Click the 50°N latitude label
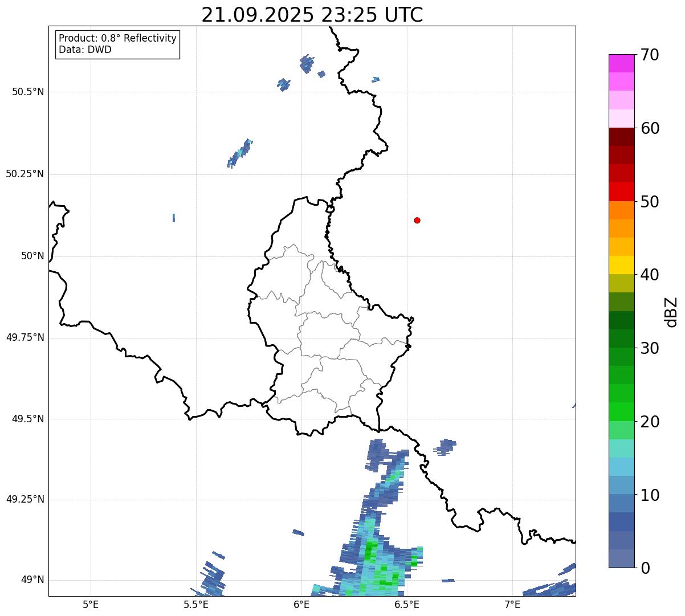Viewport: 685px width, 616px height. point(32,256)
